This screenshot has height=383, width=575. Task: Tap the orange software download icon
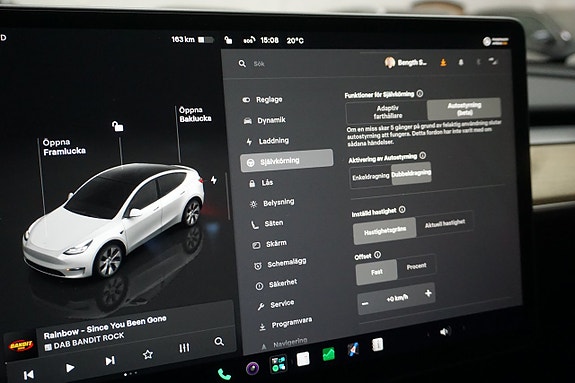[443, 63]
